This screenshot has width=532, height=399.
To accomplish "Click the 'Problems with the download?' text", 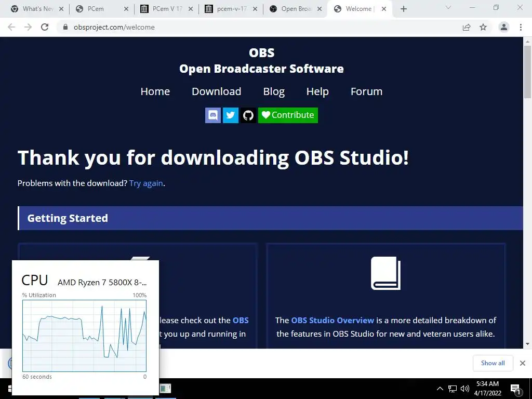I will [72, 183].
